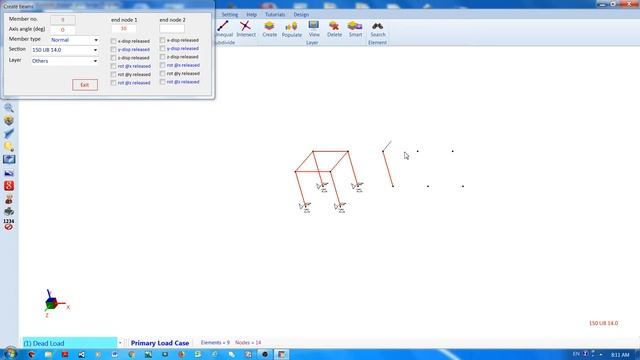640x360 pixels.
Task: Toggle the 1234 numbering sidebar icon
Action: (x=9, y=224)
